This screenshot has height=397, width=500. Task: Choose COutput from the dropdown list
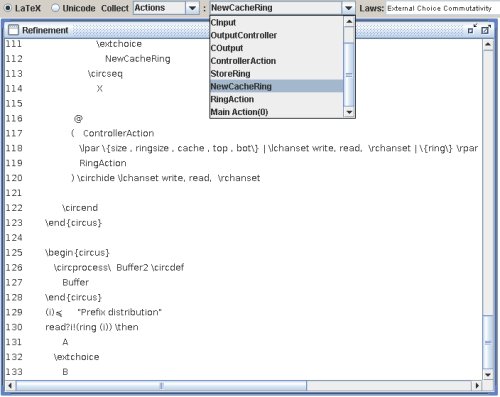tap(276, 48)
